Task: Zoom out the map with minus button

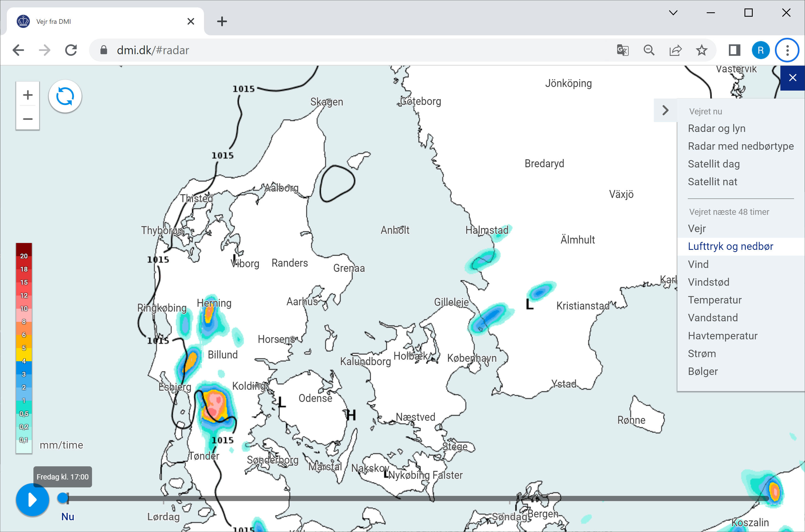Action: point(28,119)
